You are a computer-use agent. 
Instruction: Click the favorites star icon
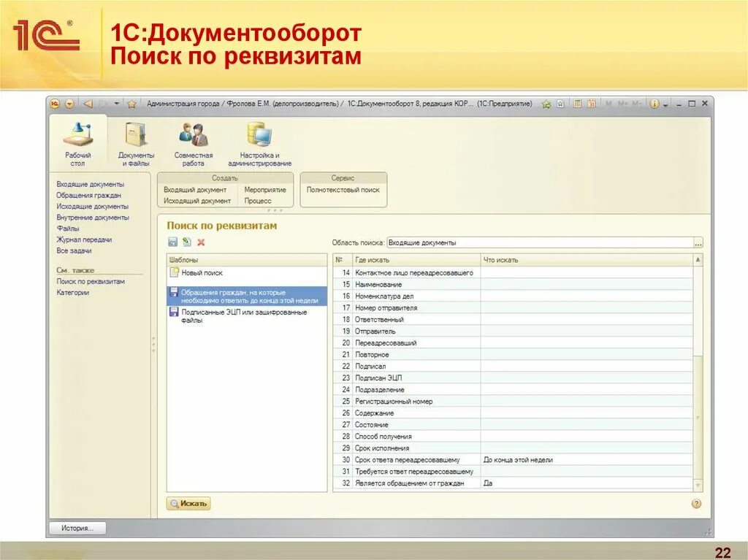(x=132, y=104)
